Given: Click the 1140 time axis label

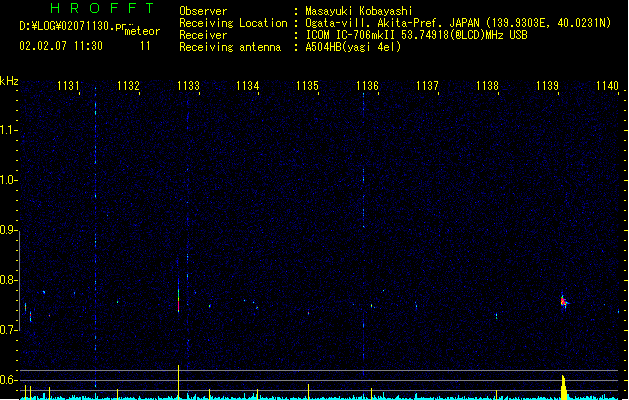Looking at the screenshot, I should point(607,86).
